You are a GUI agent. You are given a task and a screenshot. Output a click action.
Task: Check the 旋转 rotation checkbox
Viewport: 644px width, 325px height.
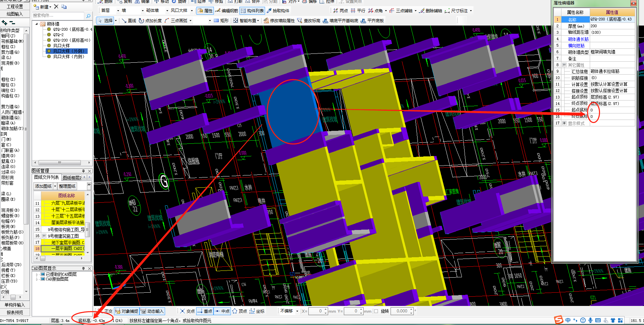(x=376, y=311)
